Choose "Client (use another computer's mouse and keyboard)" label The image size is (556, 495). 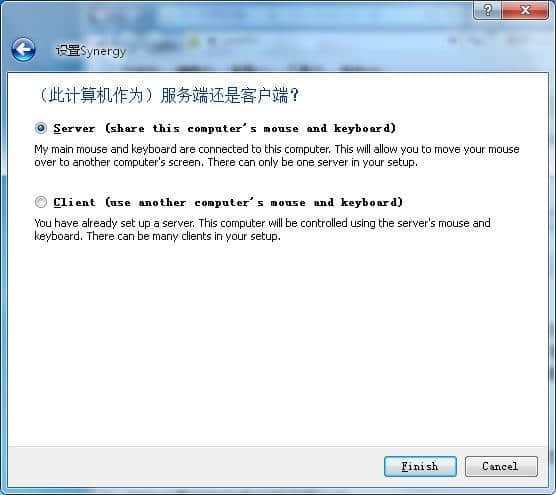click(228, 202)
